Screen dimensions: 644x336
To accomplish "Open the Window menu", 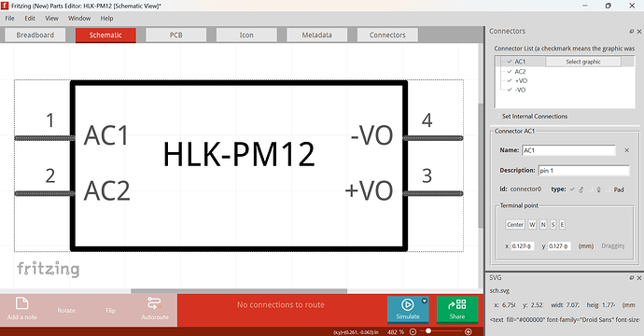I will click(x=79, y=19).
